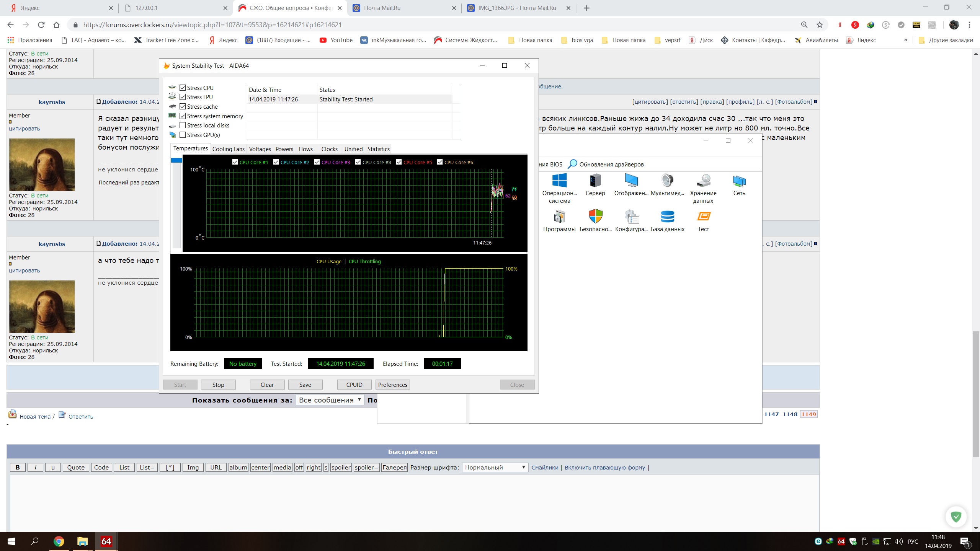Open the Мультимедиа speaker icon
The image size is (980, 551).
[x=667, y=181]
